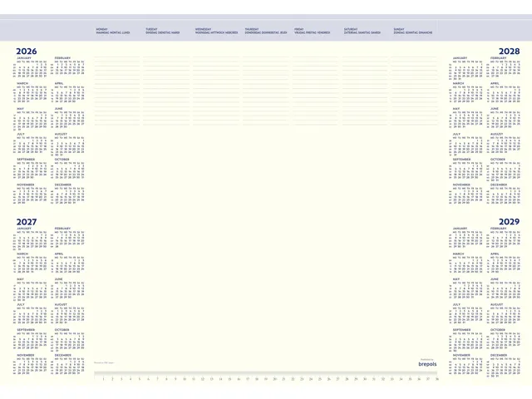Click the 2029 year heading
The width and height of the screenshot is (532, 399).
[x=509, y=222]
